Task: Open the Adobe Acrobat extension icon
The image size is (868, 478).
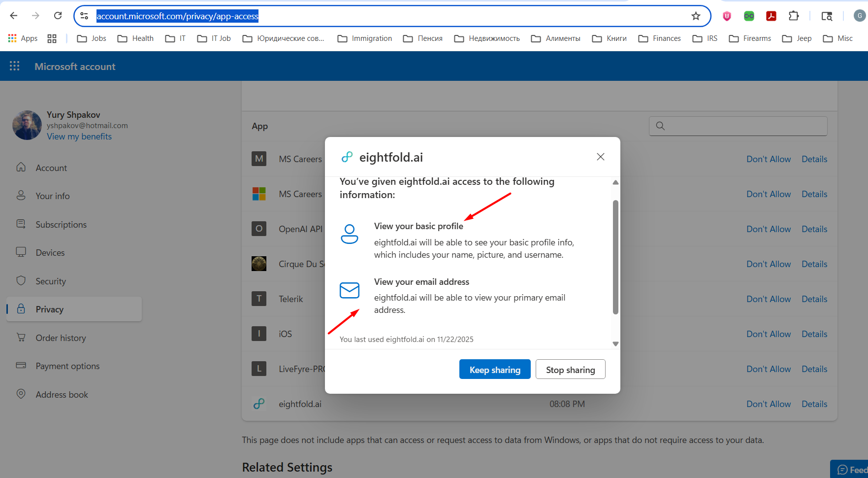Action: tap(771, 16)
